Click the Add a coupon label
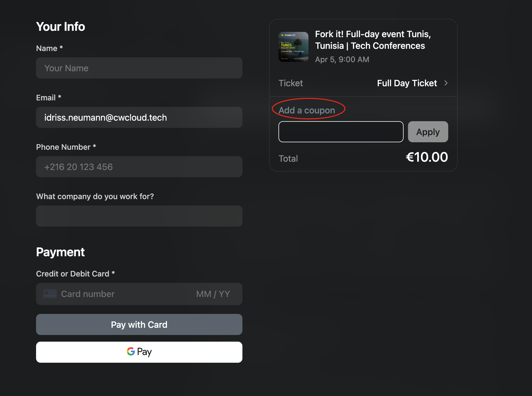 click(307, 110)
